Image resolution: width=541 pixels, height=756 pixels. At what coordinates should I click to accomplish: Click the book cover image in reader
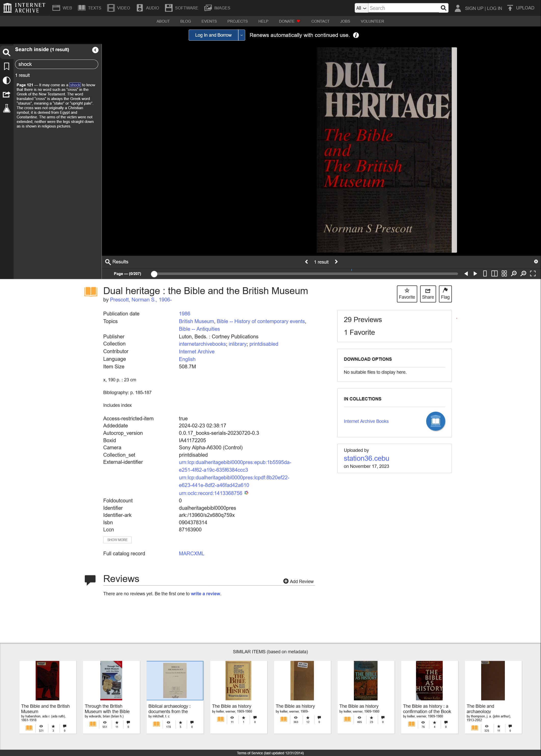click(387, 150)
